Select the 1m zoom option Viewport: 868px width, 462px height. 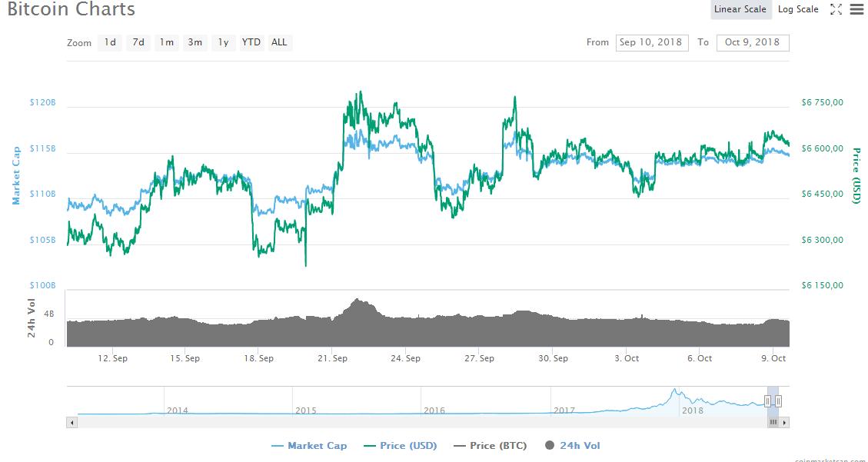[x=166, y=42]
